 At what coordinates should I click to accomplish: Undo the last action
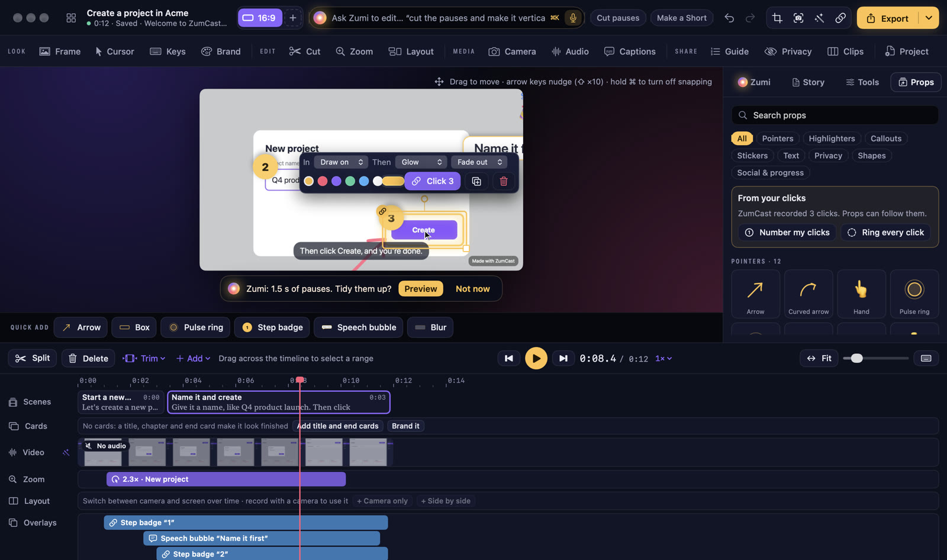pos(729,18)
